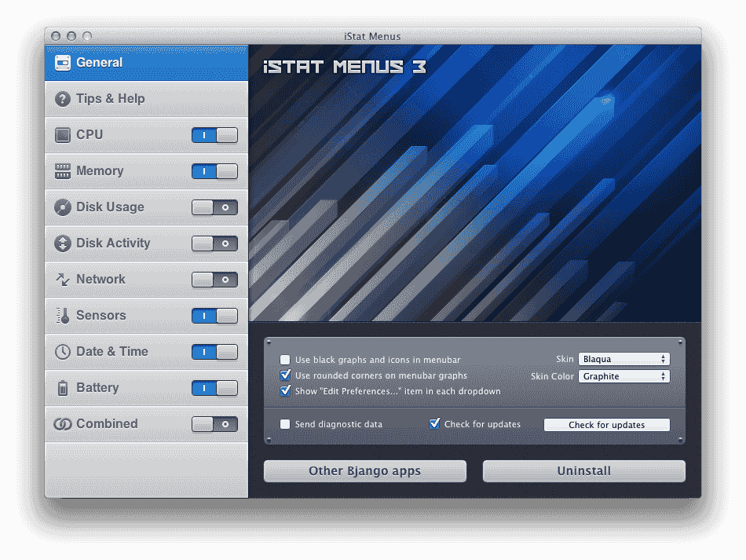Open the Skin dropdown showing Blaqua
This screenshot has height=560, width=746.
(623, 358)
